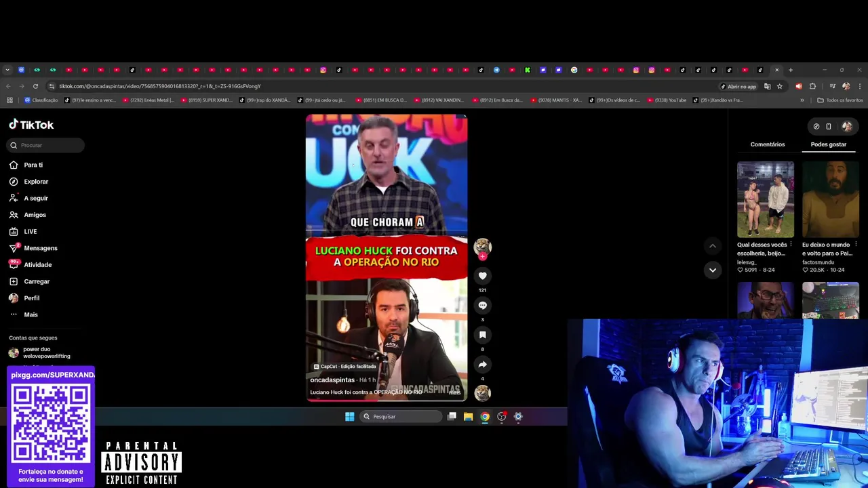Reload the page

(35, 86)
